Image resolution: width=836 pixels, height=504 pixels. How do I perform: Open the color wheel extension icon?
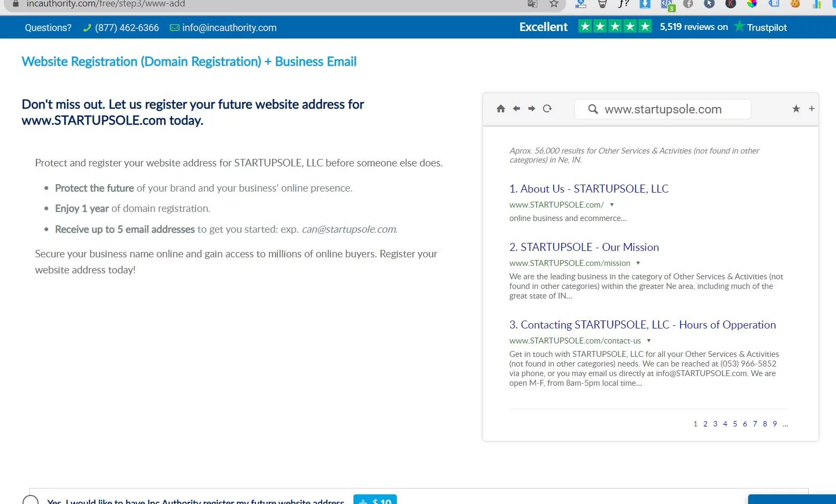[x=752, y=4]
